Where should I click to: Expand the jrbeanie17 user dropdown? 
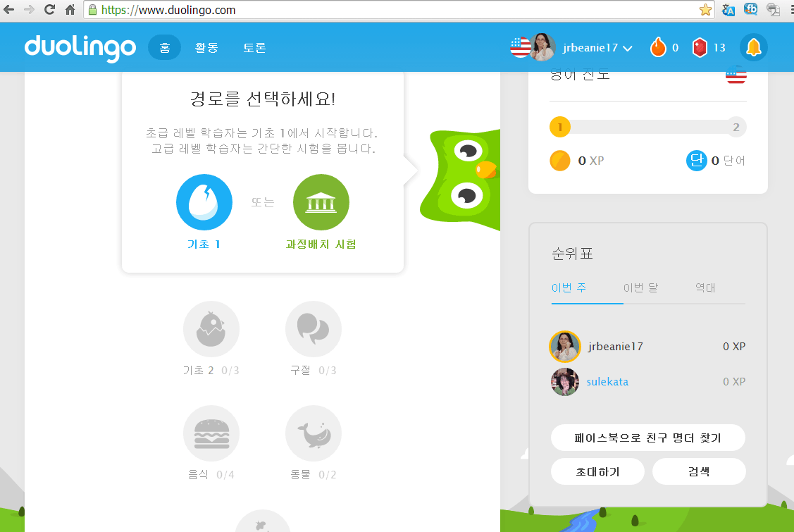pyautogui.click(x=597, y=48)
